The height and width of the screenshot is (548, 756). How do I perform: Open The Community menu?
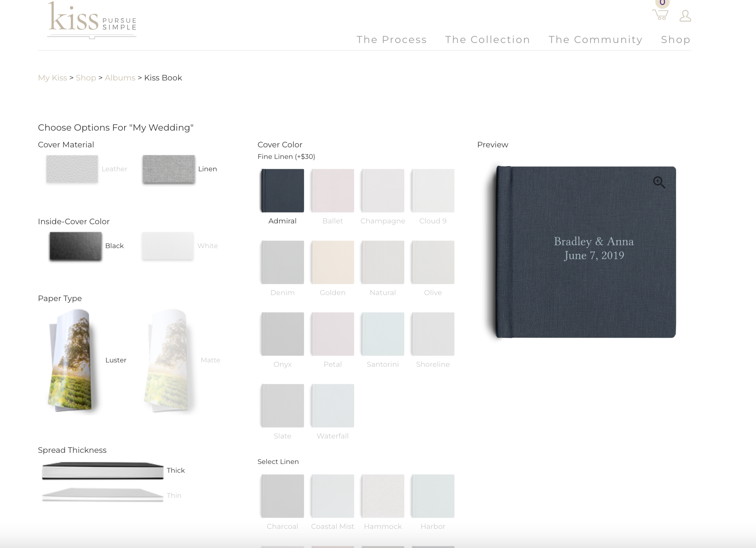click(x=595, y=39)
